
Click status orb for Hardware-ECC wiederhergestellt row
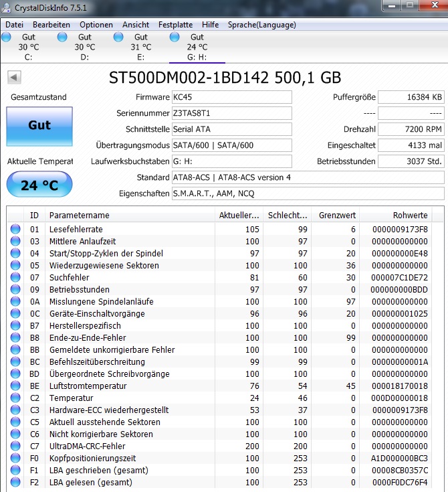point(15,410)
